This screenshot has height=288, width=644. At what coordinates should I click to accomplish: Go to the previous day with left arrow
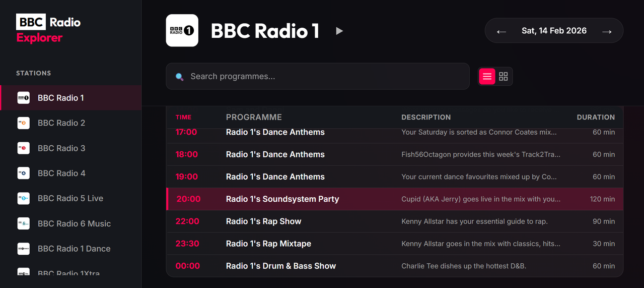click(501, 31)
